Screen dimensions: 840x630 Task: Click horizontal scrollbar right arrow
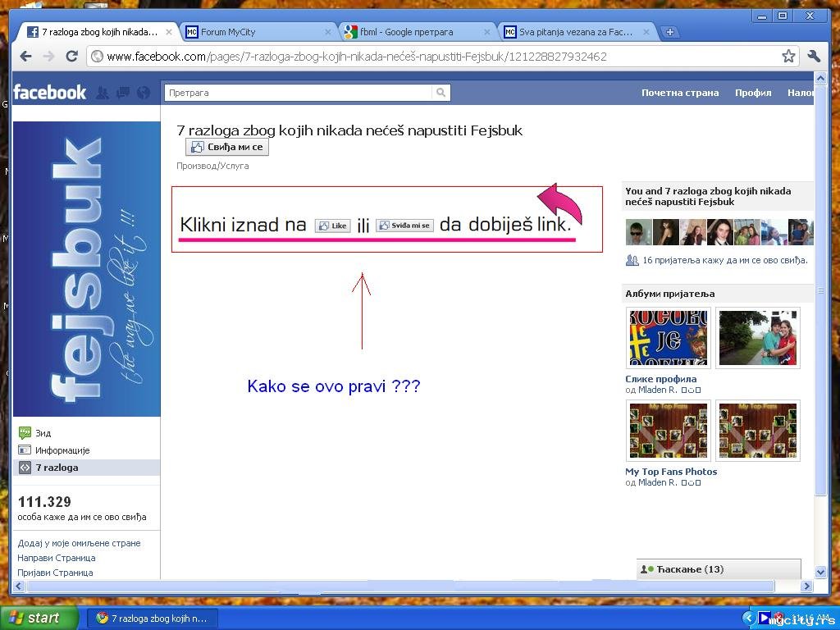807,586
